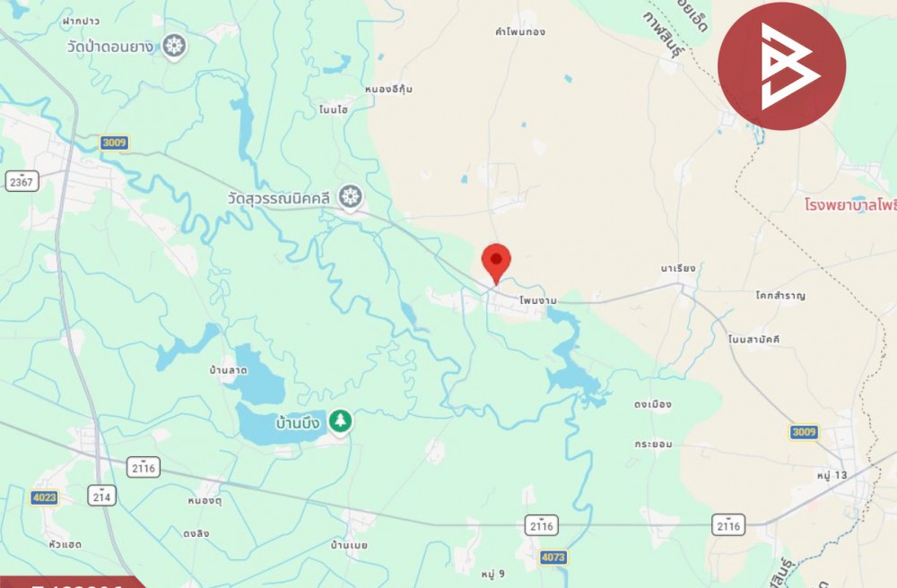Click the ดงเมือง place label
The image size is (897, 588).
tap(653, 404)
